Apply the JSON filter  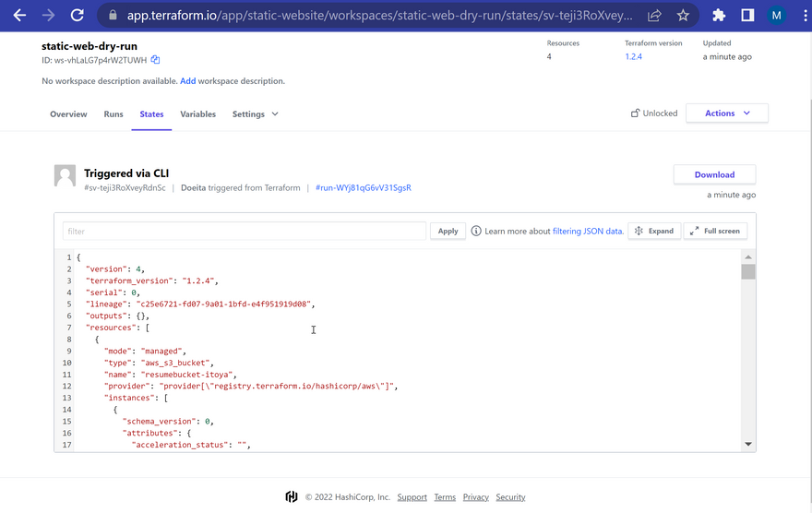[x=448, y=232]
